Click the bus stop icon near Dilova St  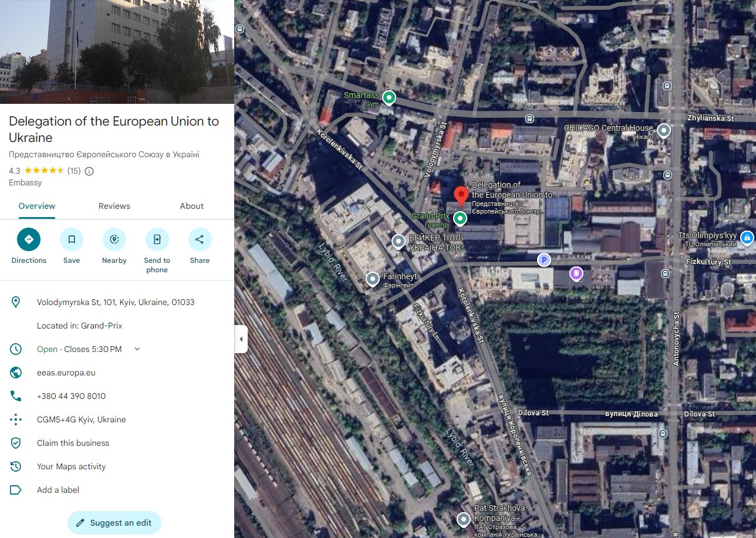coord(663,434)
